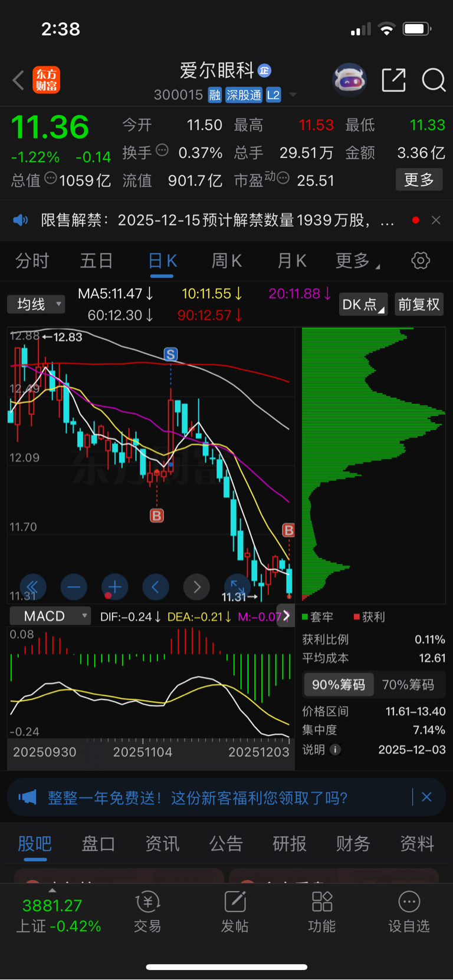
Task: Open the 公告 tab
Action: click(226, 844)
